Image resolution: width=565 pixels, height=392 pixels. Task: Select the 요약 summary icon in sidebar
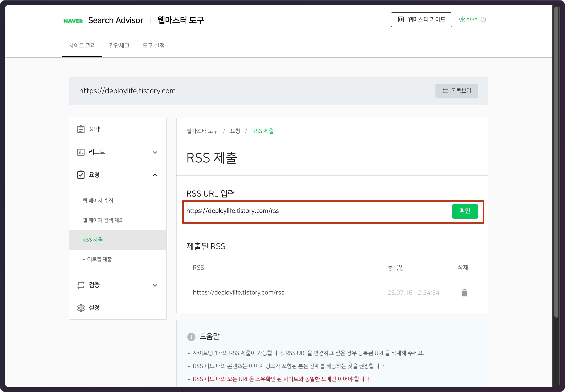tap(81, 129)
